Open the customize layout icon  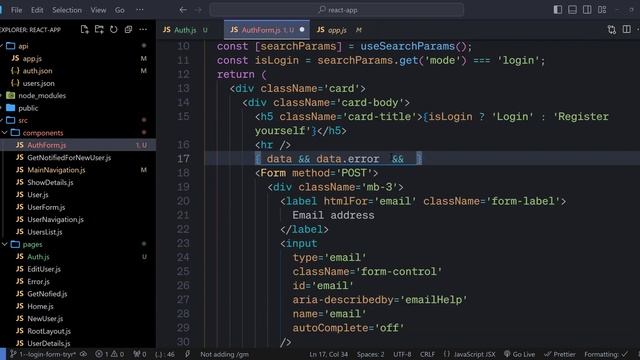click(602, 10)
